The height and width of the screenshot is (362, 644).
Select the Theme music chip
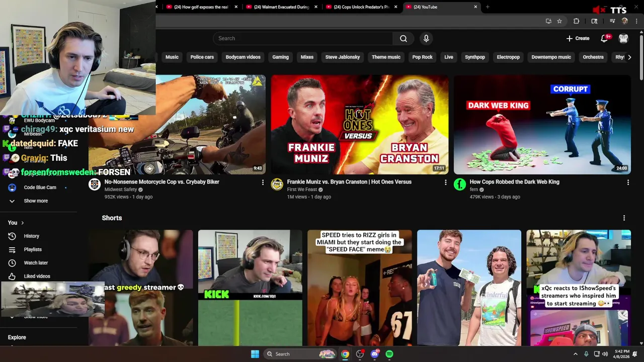(386, 57)
